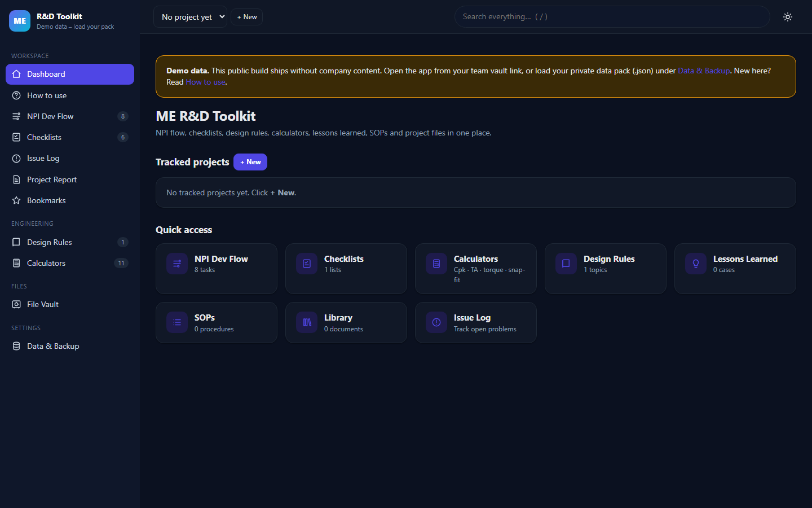This screenshot has height=508, width=812.
Task: Open the Design Rules card book icon
Action: click(566, 264)
